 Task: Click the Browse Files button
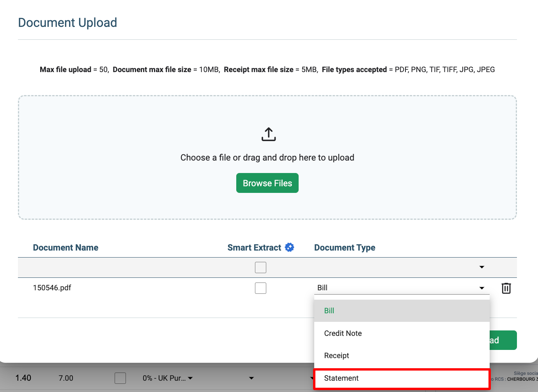267,183
